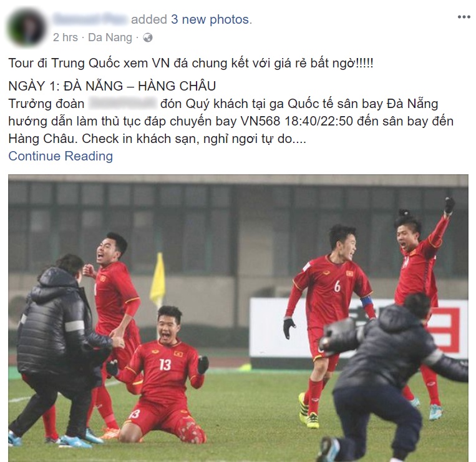Click the "2 hrs" post timestamp
Viewport: 476px width, 462px height.
point(66,37)
